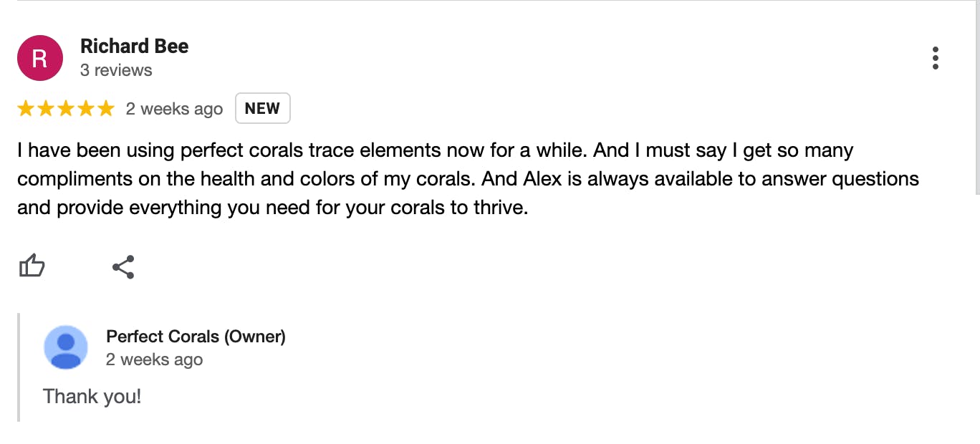
Task: Like Richard Bee's review with thumbs-up
Action: 32,266
